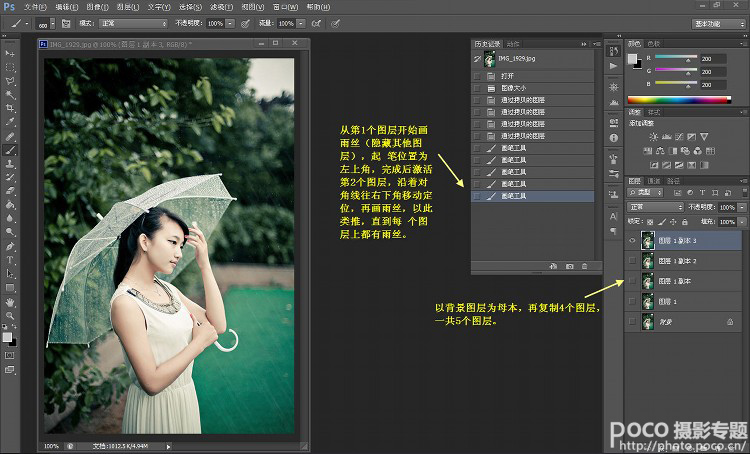Toggle lock transparent pixels in Layers
The width and height of the screenshot is (750, 454).
click(650, 222)
